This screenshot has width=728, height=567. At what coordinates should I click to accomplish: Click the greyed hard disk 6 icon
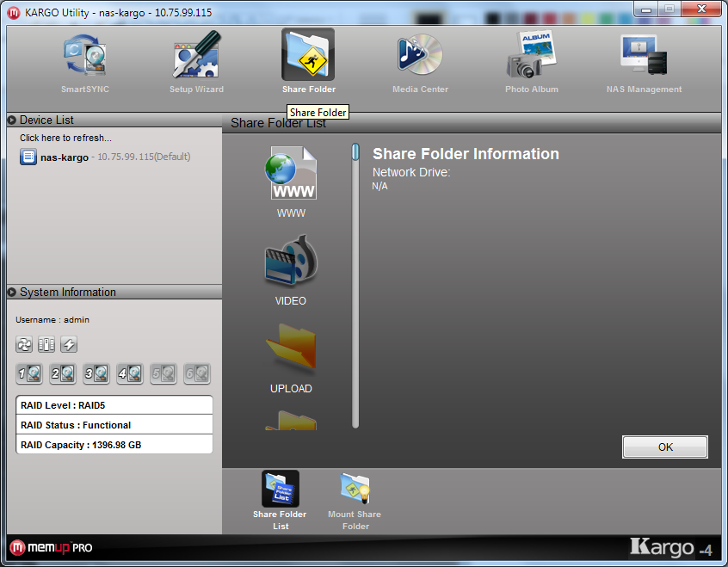pos(197,373)
